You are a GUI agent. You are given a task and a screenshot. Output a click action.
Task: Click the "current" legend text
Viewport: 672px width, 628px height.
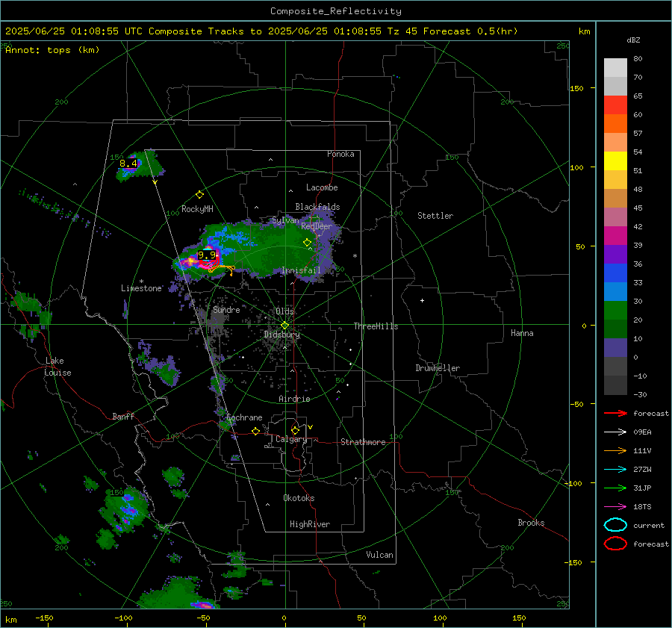[649, 525]
